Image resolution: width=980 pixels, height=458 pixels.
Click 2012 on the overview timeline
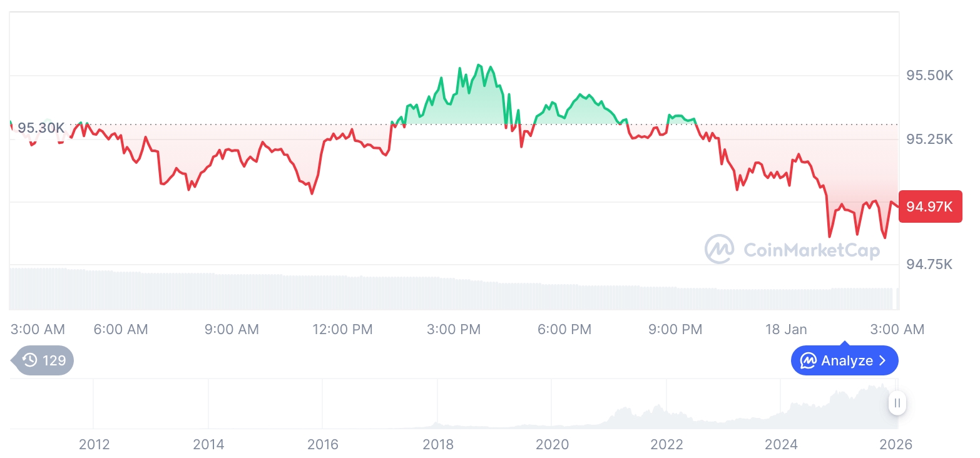click(x=94, y=444)
